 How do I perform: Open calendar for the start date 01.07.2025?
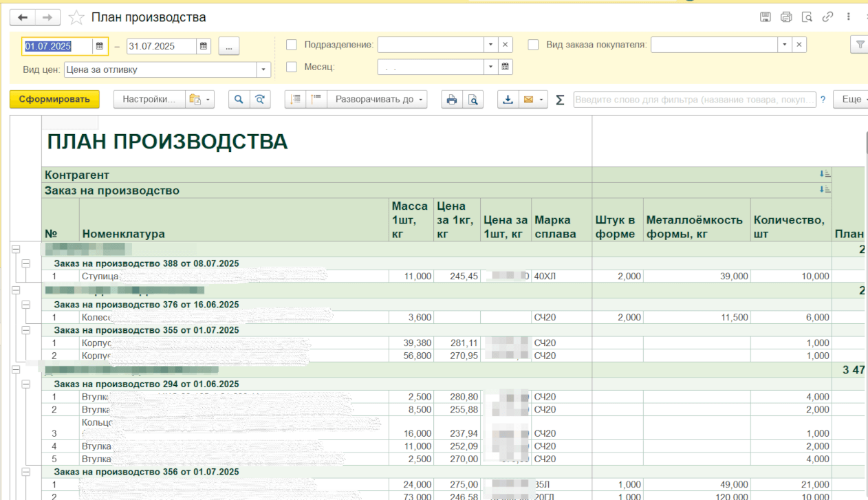tap(100, 46)
